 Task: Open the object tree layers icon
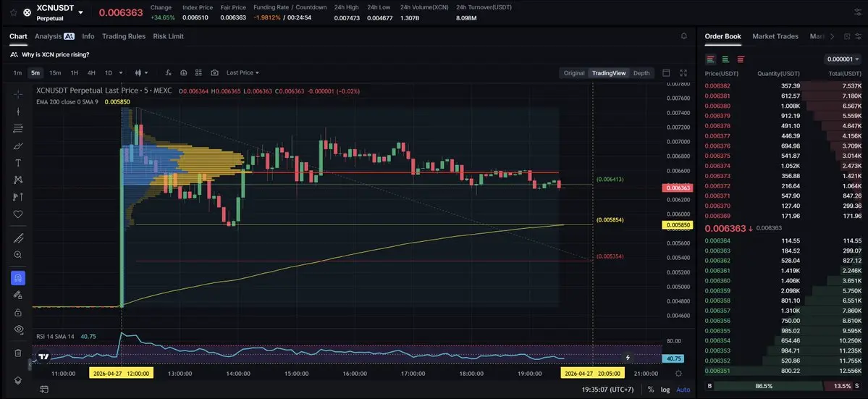(17, 380)
